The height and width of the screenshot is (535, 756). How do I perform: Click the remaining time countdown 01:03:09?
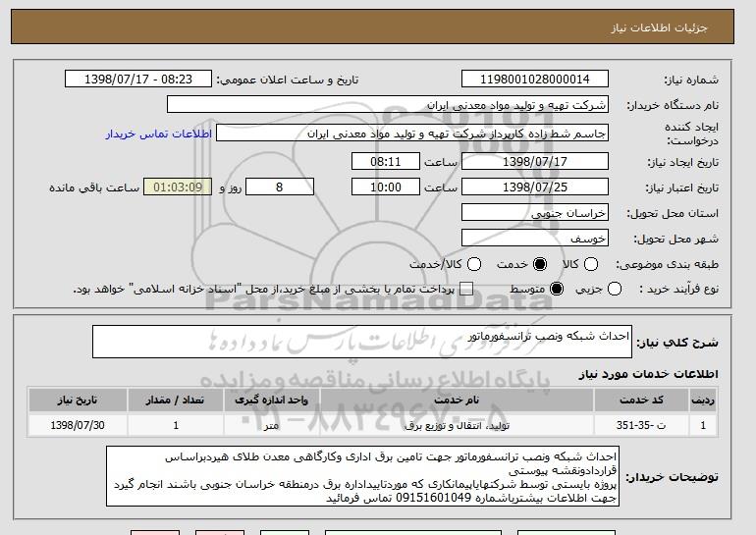[178, 187]
